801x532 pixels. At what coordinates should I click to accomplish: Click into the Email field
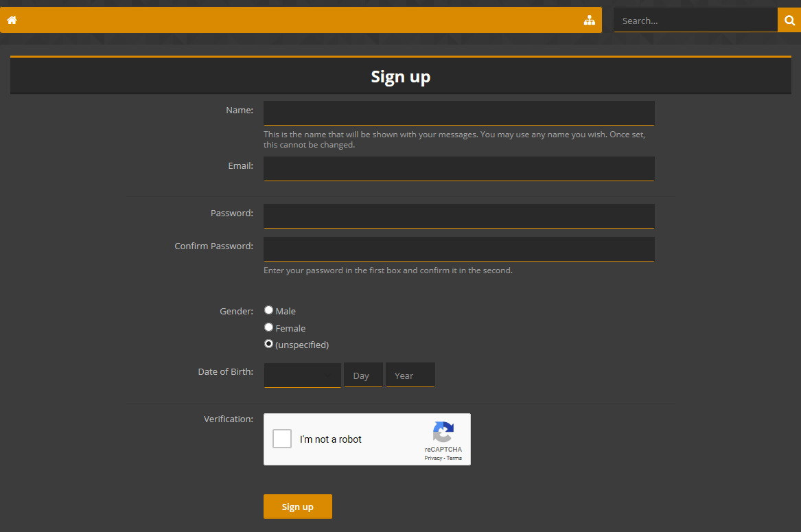458,169
